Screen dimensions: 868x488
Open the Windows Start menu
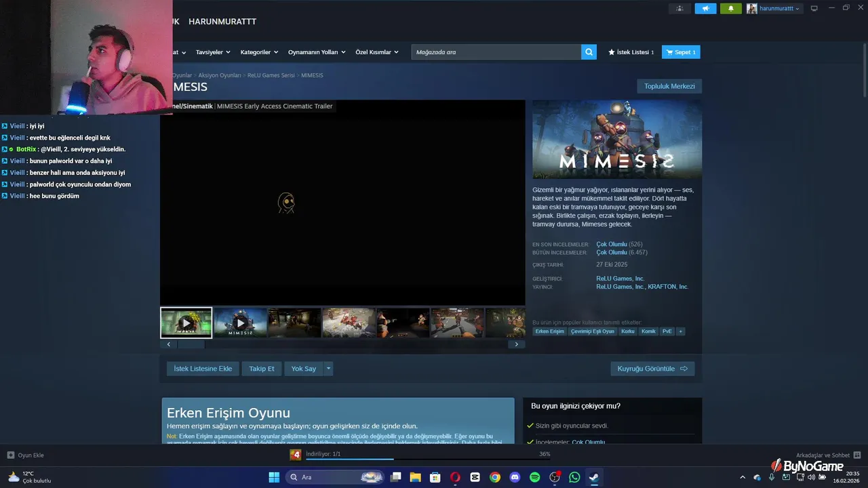274,477
